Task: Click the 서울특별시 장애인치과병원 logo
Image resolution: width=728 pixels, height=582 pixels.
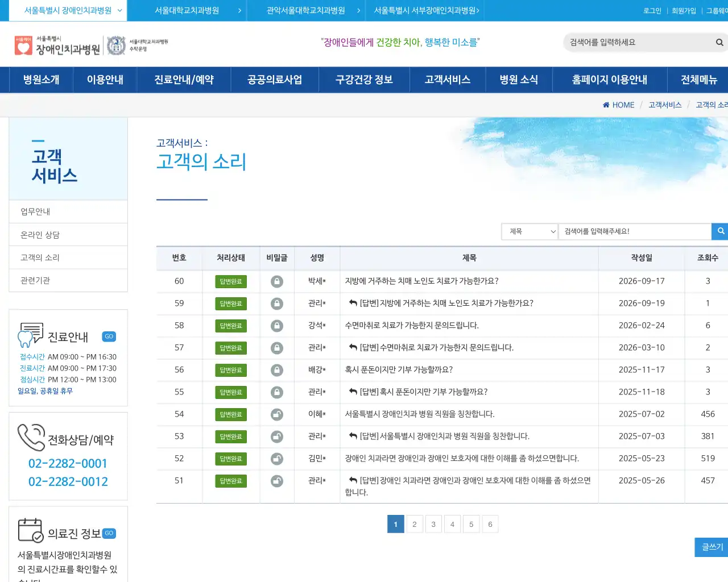Action: [x=57, y=45]
